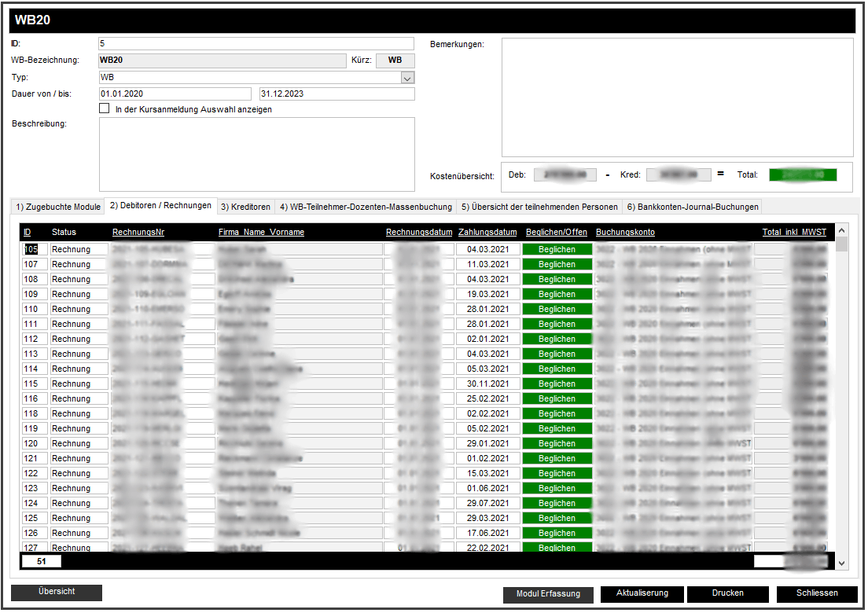Sort by Total_inkl_MWST column header
The height and width of the screenshot is (613, 868).
pos(793,232)
